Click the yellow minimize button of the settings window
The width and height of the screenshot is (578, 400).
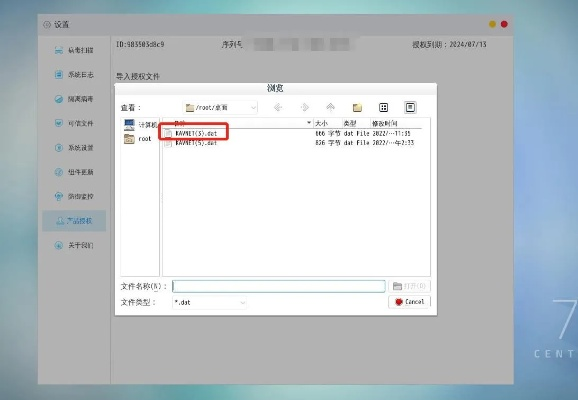point(492,24)
